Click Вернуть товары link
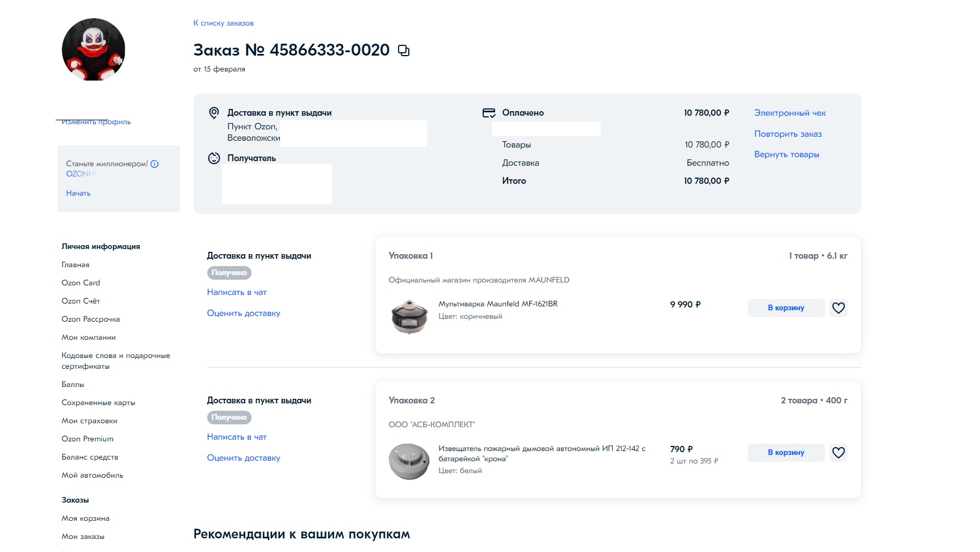980x552 pixels. click(786, 154)
